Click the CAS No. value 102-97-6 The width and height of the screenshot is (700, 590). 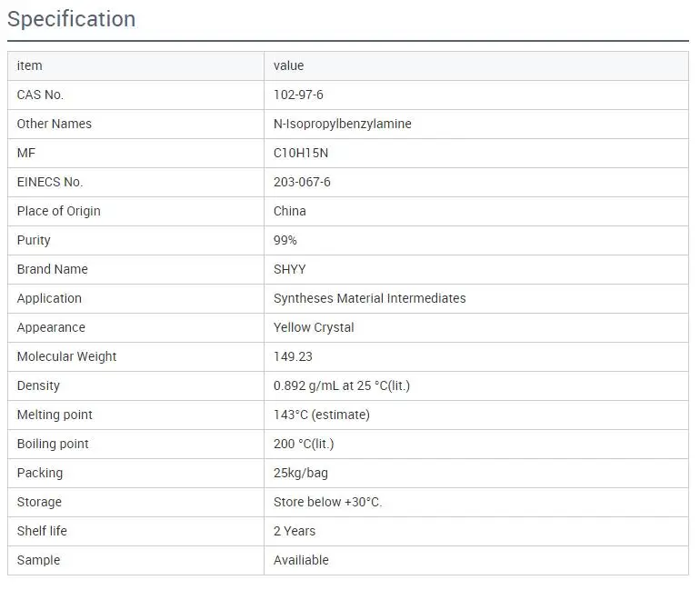click(298, 95)
